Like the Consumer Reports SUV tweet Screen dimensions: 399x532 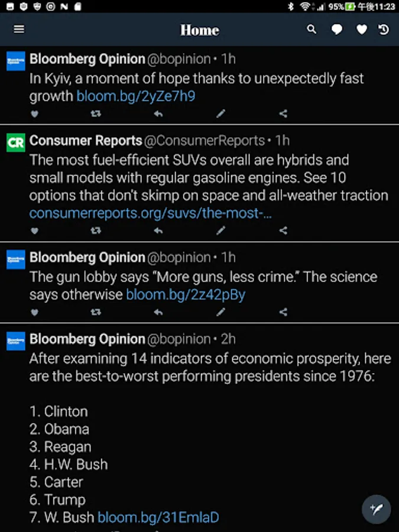(x=34, y=231)
